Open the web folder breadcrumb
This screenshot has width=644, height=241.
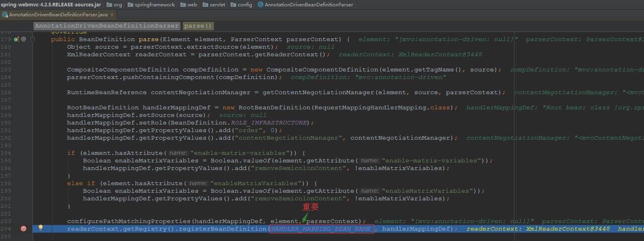click(189, 5)
